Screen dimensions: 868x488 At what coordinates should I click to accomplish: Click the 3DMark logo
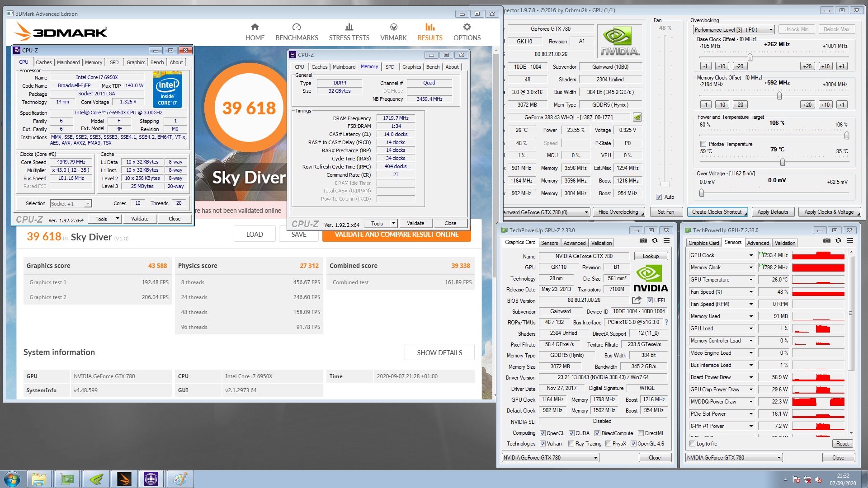point(61,32)
